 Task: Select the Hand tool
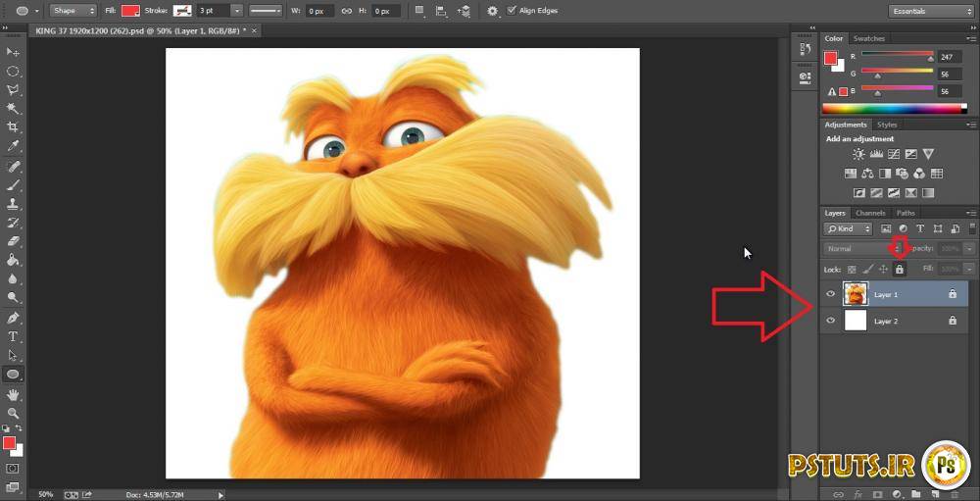click(x=13, y=395)
